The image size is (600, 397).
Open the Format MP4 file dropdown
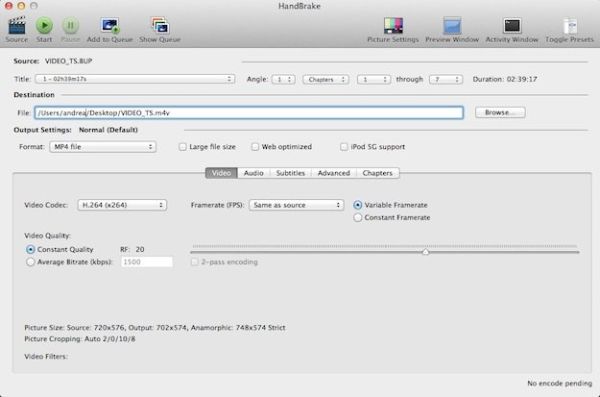(103, 147)
